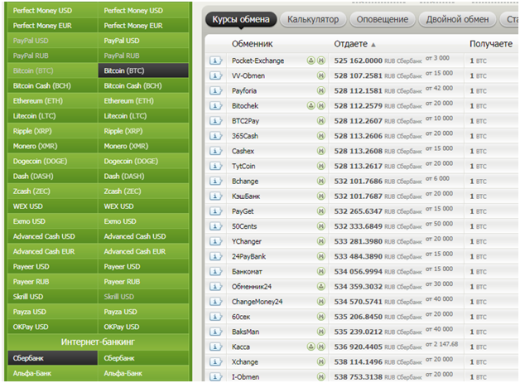Open info icon for 50Cents row
The width and height of the screenshot is (520, 383).
(x=215, y=226)
